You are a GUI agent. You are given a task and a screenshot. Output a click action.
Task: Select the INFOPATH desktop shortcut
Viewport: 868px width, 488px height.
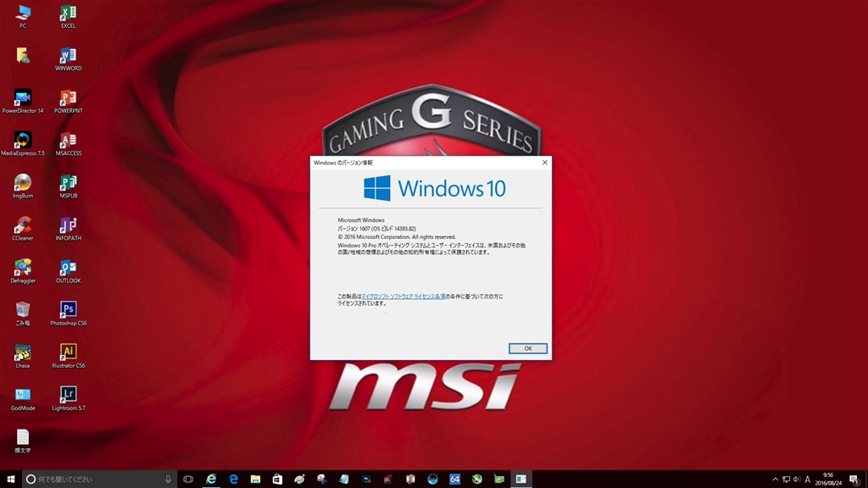pyautogui.click(x=68, y=229)
